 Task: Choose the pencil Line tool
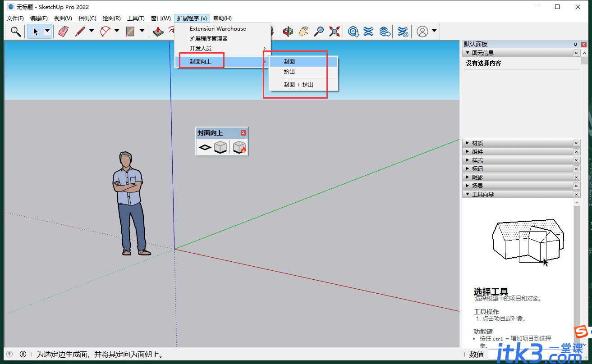click(x=80, y=31)
